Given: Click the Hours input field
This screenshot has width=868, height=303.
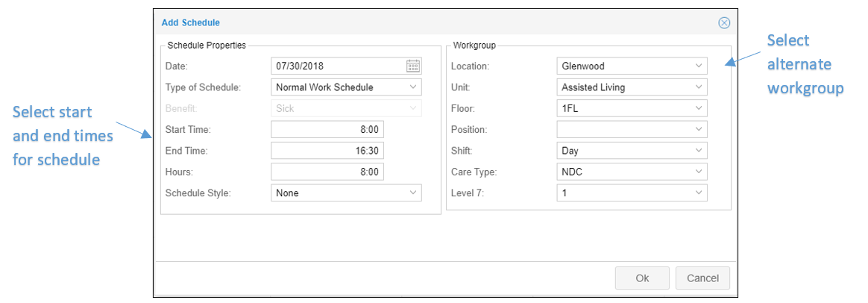Looking at the screenshot, I should click(327, 172).
